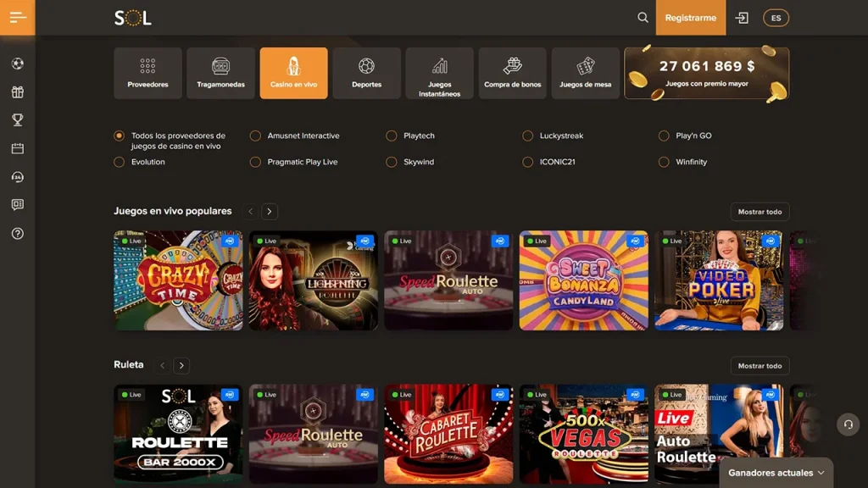
Task: Select Play'n GO provider filter
Action: tap(664, 136)
